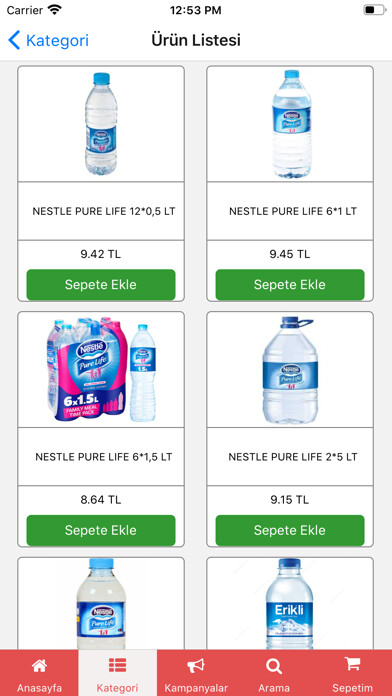The height and width of the screenshot is (696, 392).
Task: Open the 12*0,5 LT bottle image
Action: coord(101,124)
